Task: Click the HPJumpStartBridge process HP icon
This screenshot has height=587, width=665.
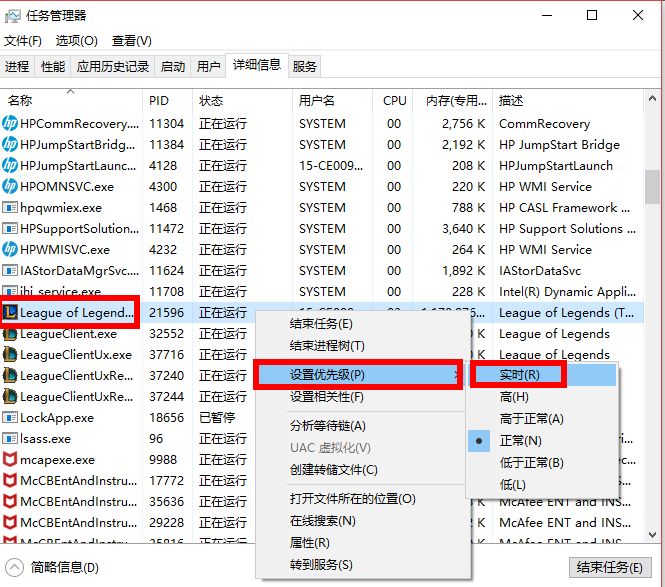Action: point(10,145)
